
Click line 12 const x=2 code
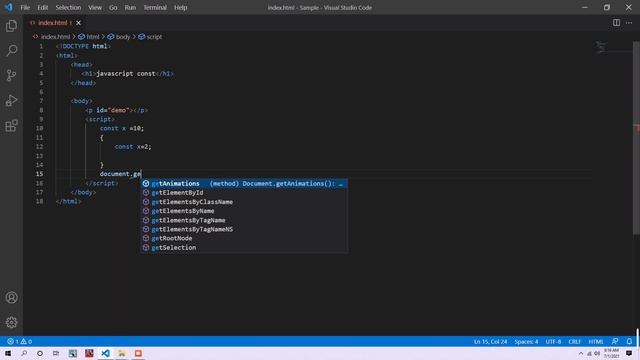point(133,147)
